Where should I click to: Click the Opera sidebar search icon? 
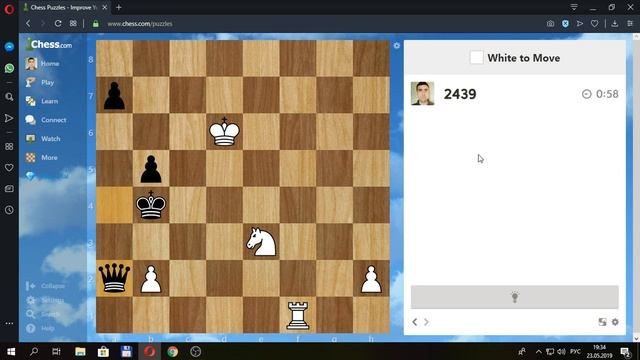coord(9,97)
